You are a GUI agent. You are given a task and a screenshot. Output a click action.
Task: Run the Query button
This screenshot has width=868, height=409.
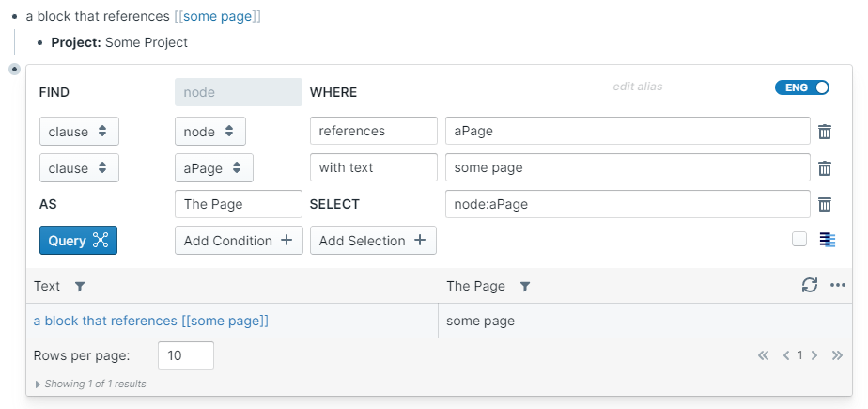(x=78, y=241)
